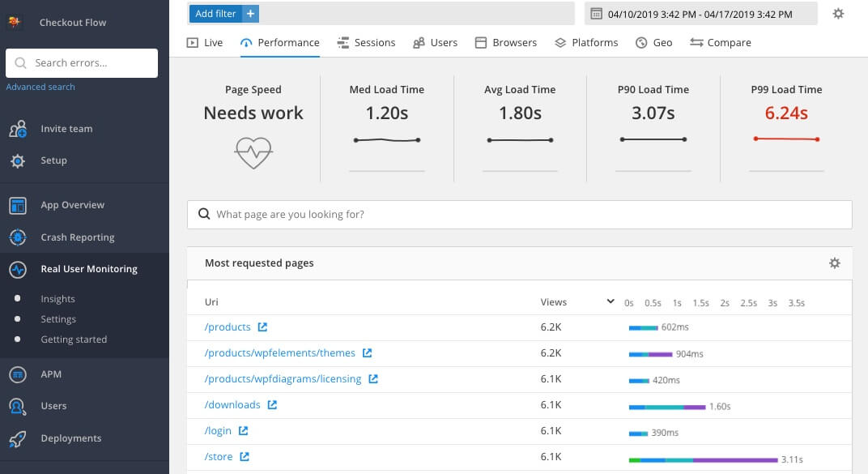Click the APM icon in sidebar
Screen dimensions: 868x474
coord(18,374)
